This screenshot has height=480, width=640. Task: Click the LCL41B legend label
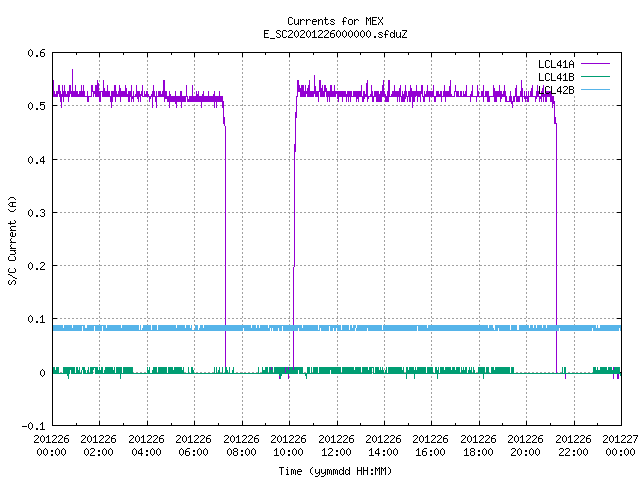[x=556, y=77]
